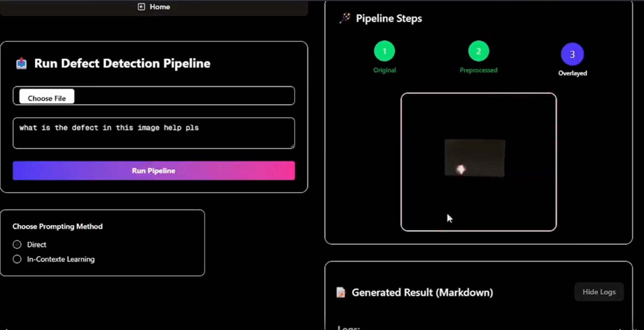The height and width of the screenshot is (330, 644).
Task: Click the Logs heading below Generated Result
Action: tap(348, 327)
